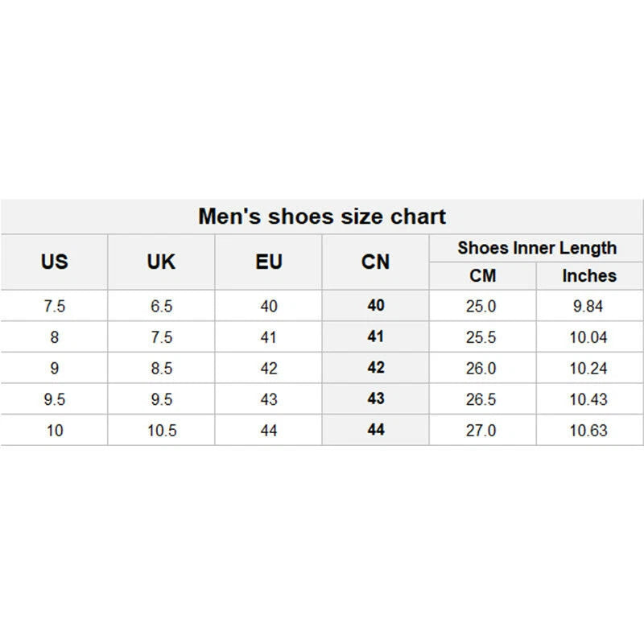644x644 pixels.
Task: Select the US column header
Action: point(54,262)
